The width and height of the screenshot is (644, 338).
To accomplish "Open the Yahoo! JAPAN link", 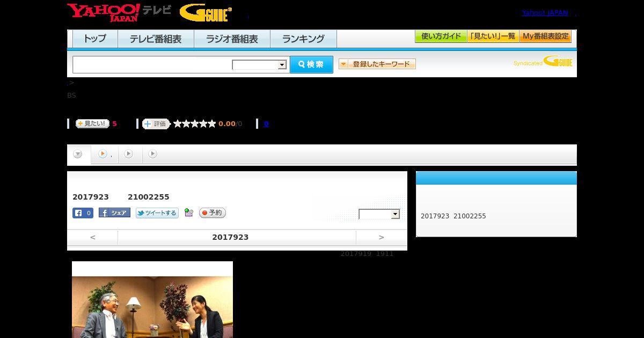I will (545, 13).
